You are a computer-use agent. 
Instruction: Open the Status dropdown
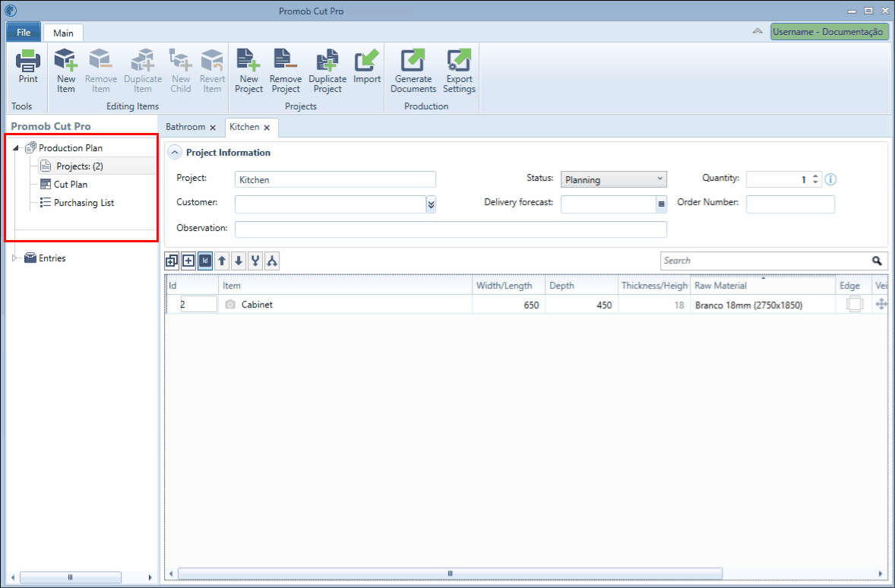(x=614, y=179)
